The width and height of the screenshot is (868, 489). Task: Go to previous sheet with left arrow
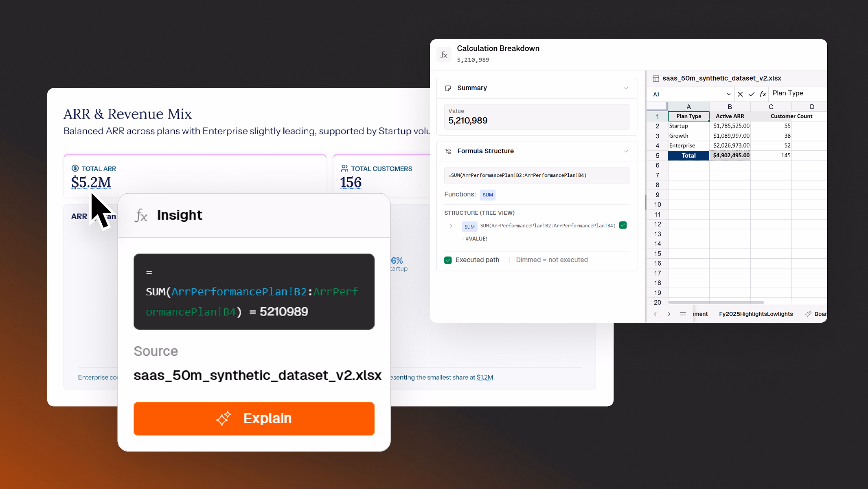[655, 314]
